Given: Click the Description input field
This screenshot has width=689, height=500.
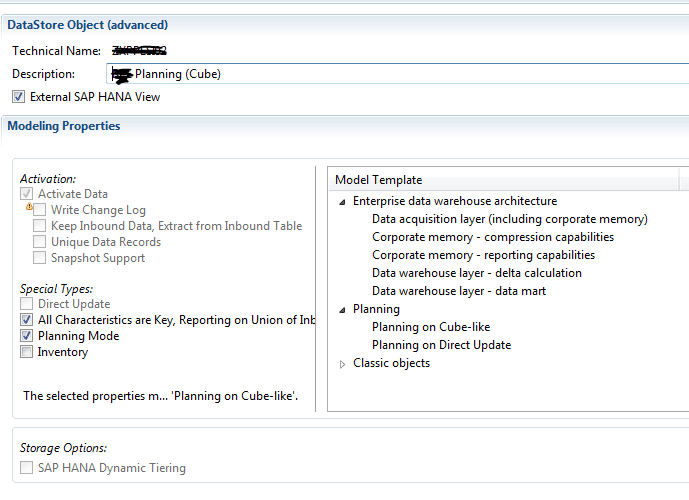Looking at the screenshot, I should coord(400,74).
